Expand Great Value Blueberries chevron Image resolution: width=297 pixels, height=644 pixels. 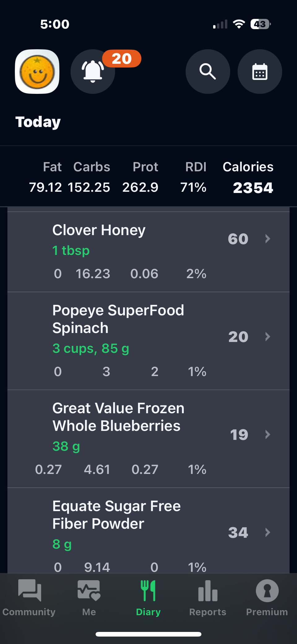(x=268, y=435)
